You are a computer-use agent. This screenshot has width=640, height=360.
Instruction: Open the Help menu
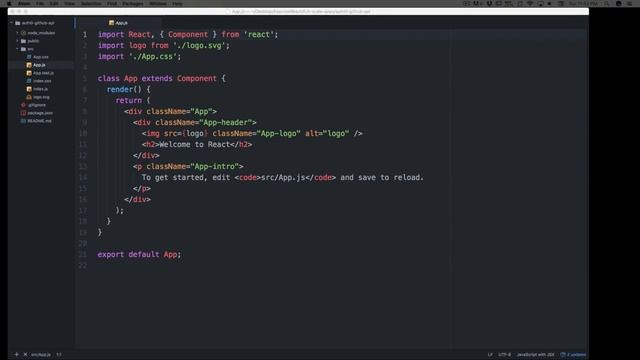pos(177,4)
